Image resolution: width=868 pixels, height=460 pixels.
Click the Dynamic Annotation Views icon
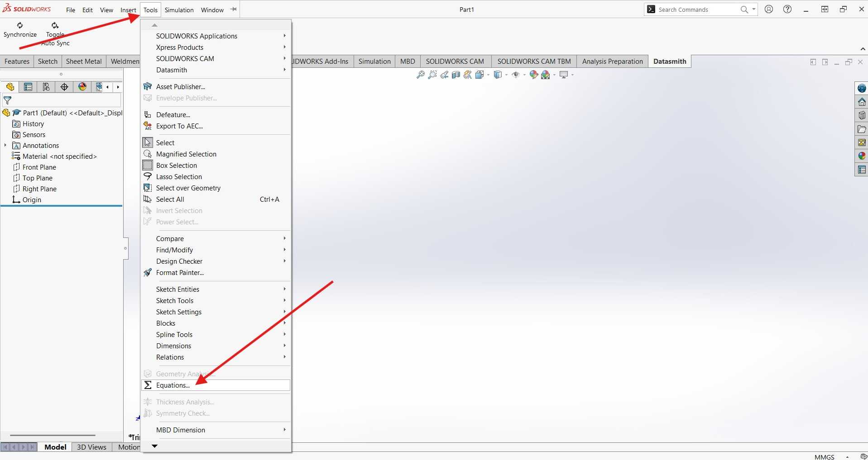coord(468,75)
